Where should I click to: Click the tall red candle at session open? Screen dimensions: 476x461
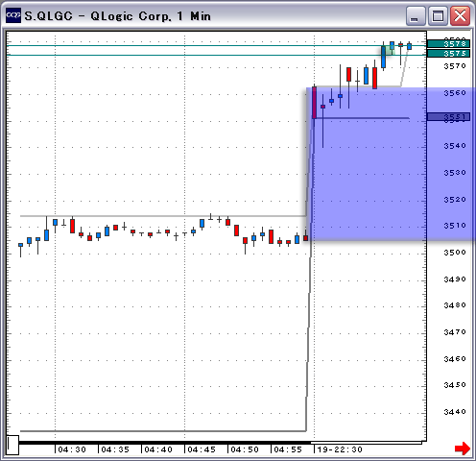(315, 103)
